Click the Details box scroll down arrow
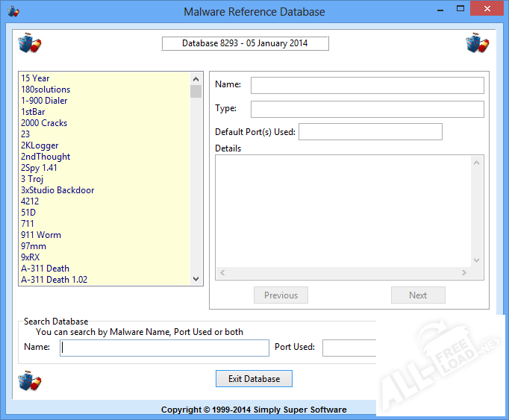The width and height of the screenshot is (509, 420). tap(477, 260)
